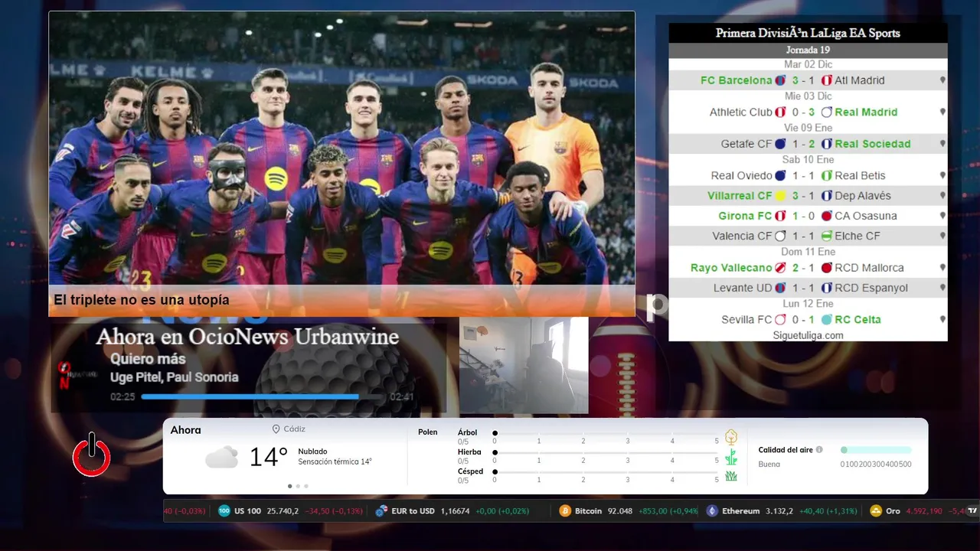The image size is (980, 551).
Task: Click the RC Celta light-blue crest
Action: [826, 319]
